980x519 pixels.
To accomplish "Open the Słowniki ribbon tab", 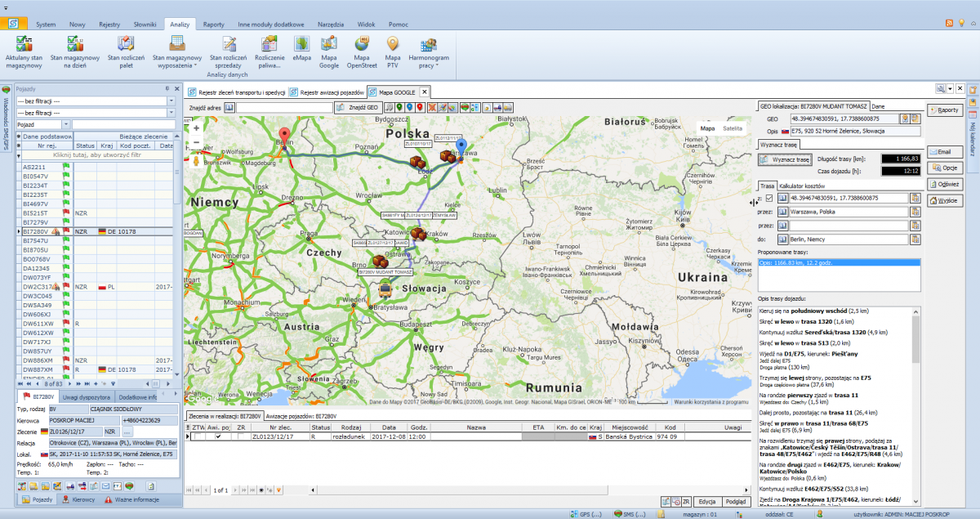I will [144, 25].
